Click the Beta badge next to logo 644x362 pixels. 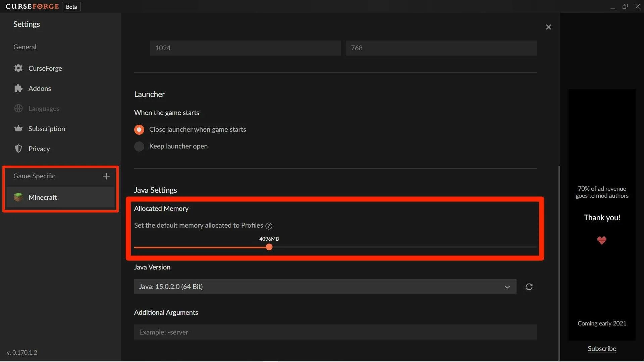point(71,7)
